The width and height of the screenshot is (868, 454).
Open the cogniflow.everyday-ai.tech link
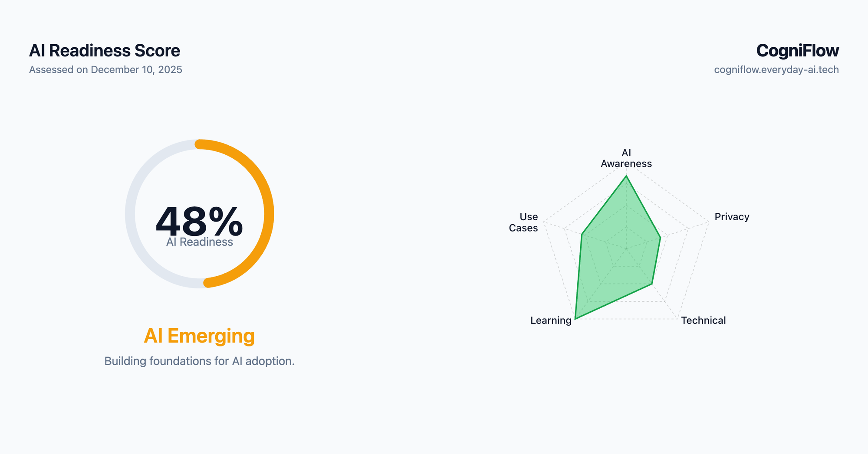[x=776, y=70]
